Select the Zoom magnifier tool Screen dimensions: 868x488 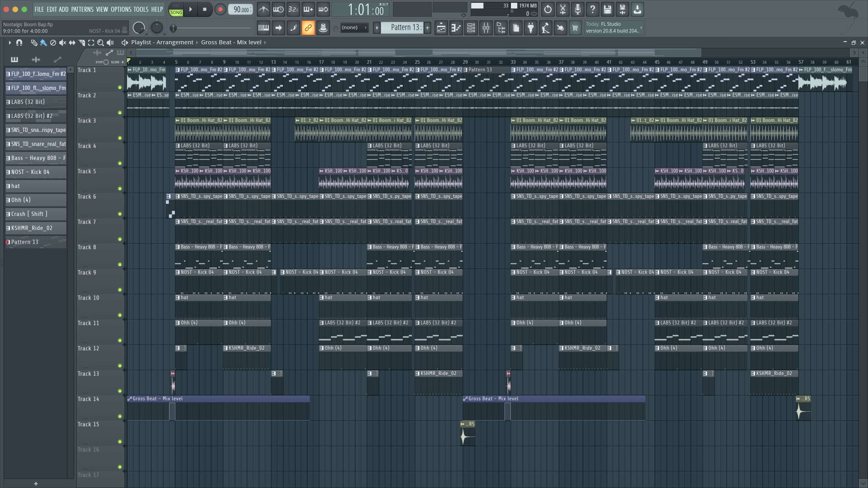100,42
